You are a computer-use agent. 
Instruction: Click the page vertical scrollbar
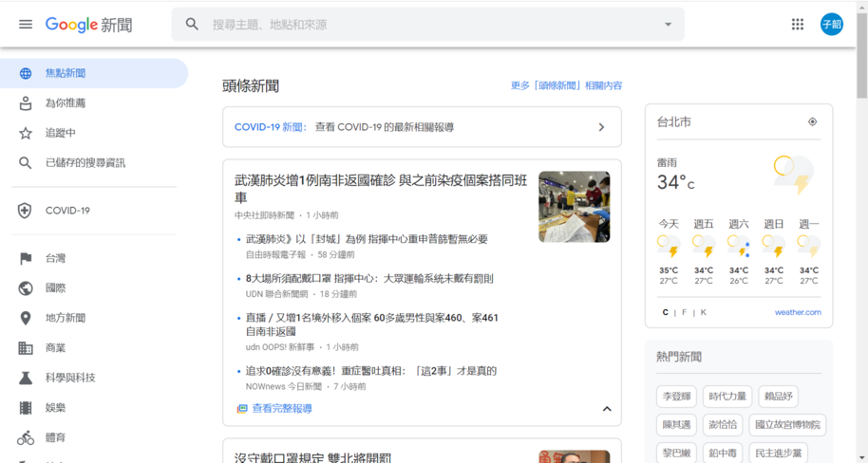(x=862, y=55)
